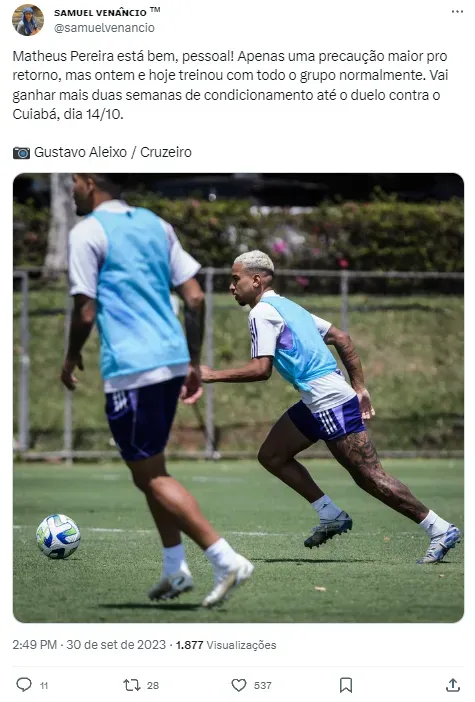This screenshot has width=475, height=702.
Task: Click the 28 retweets count
Action: tap(153, 685)
